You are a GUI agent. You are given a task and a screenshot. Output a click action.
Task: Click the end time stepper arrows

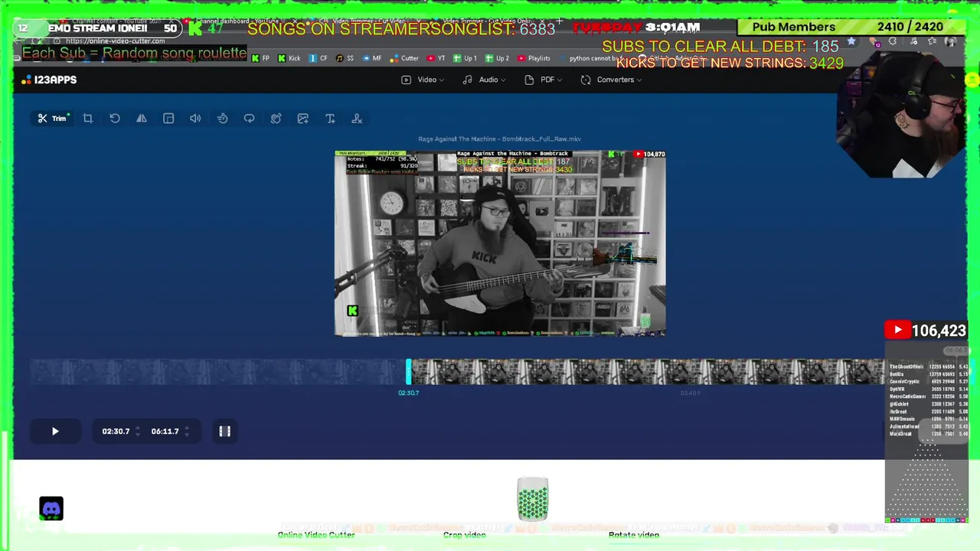point(186,432)
